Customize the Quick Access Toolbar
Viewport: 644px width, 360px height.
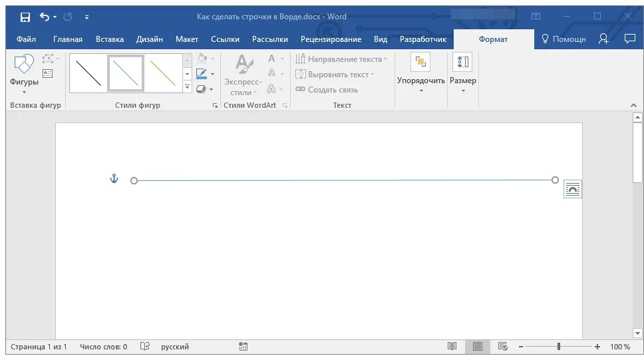point(86,17)
